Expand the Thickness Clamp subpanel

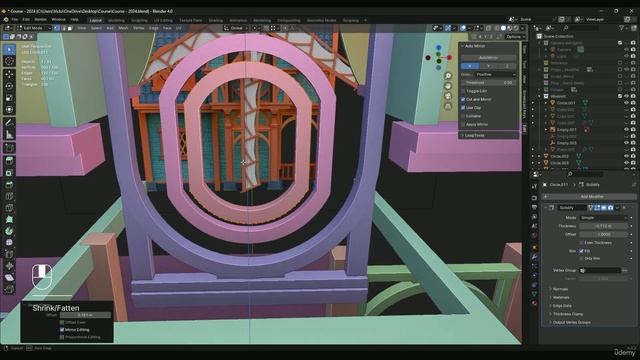click(567, 314)
